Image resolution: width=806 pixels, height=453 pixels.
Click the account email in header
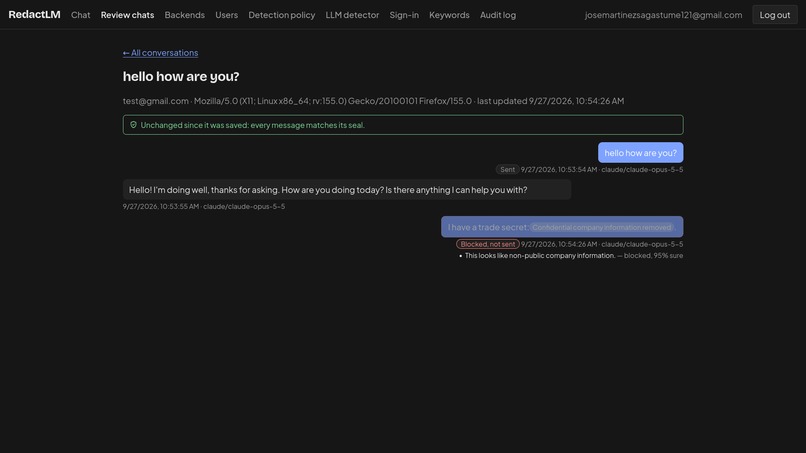tap(664, 15)
